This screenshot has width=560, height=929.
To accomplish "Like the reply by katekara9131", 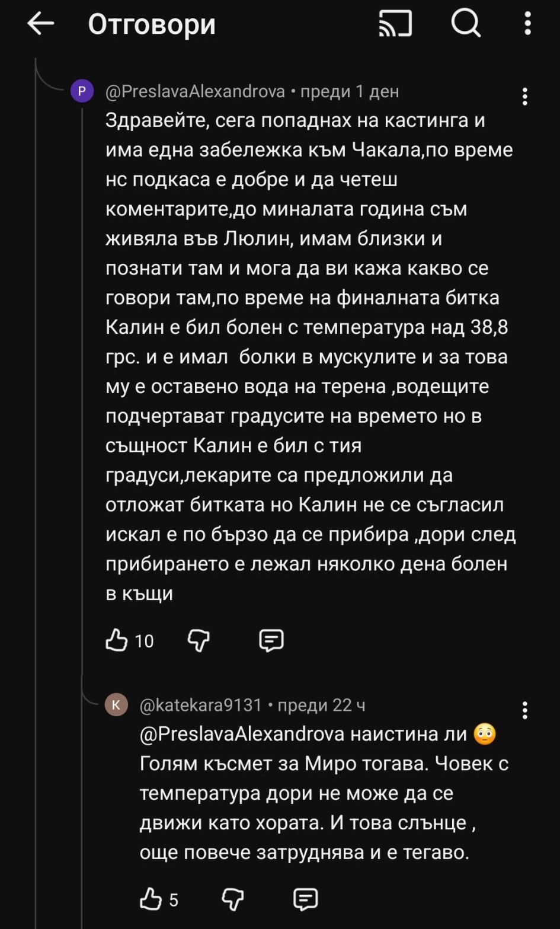I will (151, 899).
